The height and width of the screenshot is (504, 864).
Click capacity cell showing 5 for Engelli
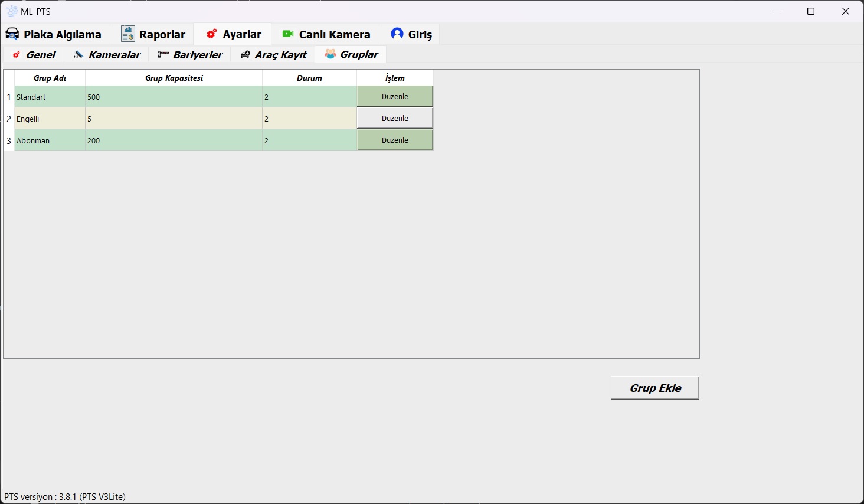174,119
